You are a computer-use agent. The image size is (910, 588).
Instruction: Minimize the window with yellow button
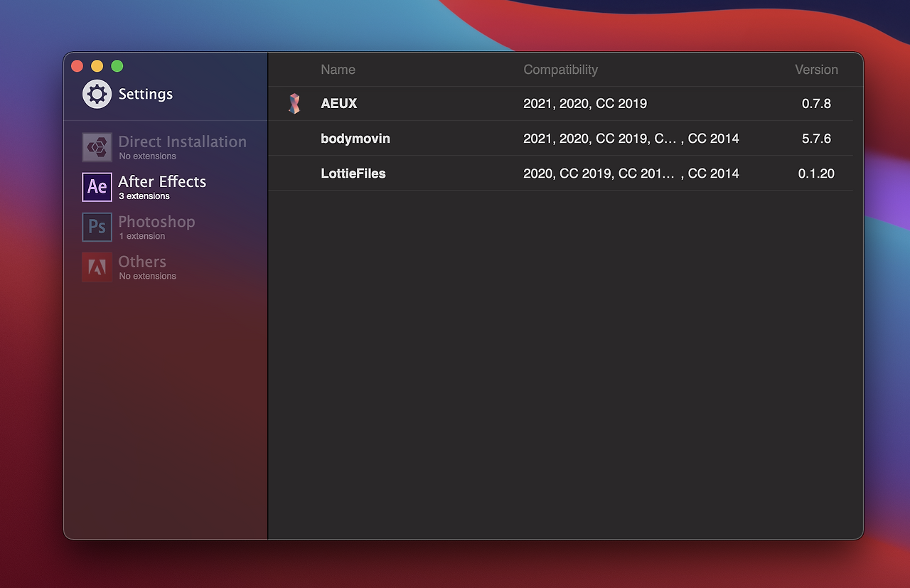[x=97, y=66]
